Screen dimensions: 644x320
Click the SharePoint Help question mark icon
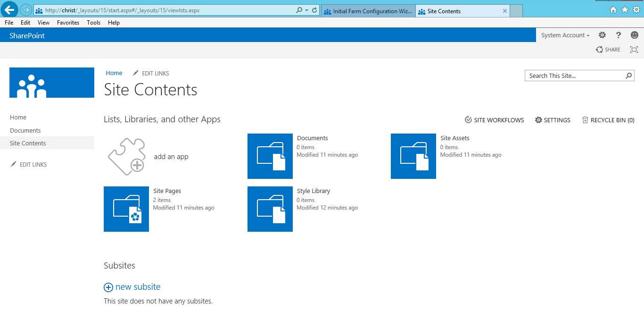pyautogui.click(x=619, y=35)
